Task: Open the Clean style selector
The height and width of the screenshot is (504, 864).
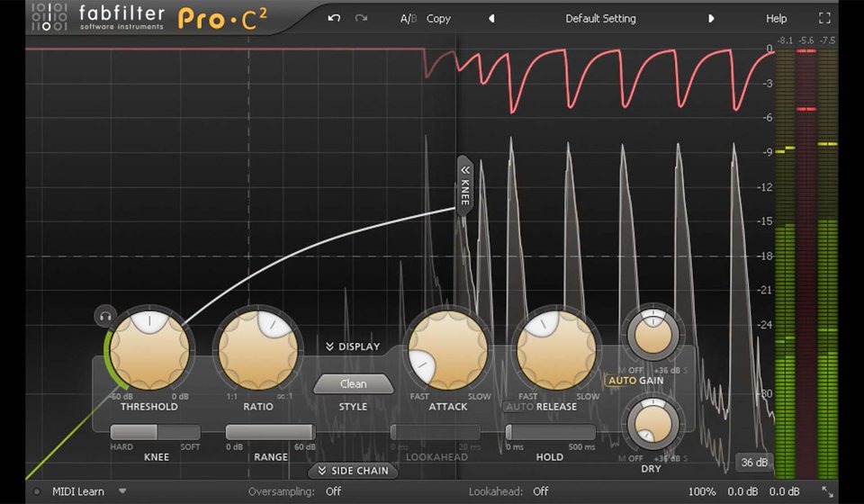Action: (x=353, y=384)
